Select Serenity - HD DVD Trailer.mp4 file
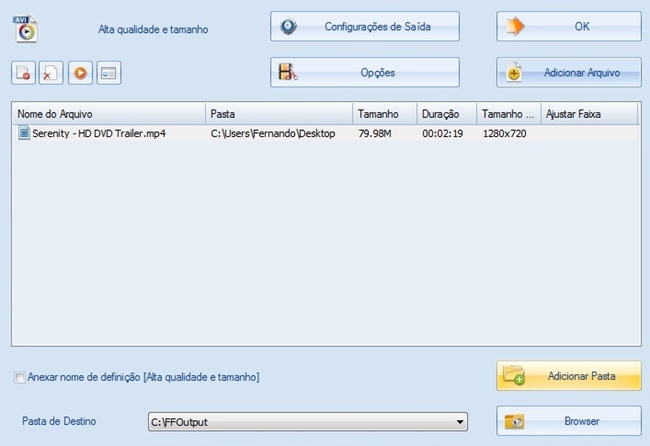 pos(99,133)
